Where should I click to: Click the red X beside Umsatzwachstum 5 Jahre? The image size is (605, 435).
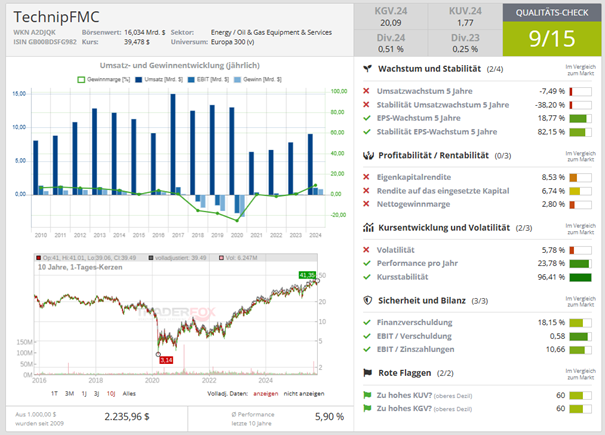point(368,90)
